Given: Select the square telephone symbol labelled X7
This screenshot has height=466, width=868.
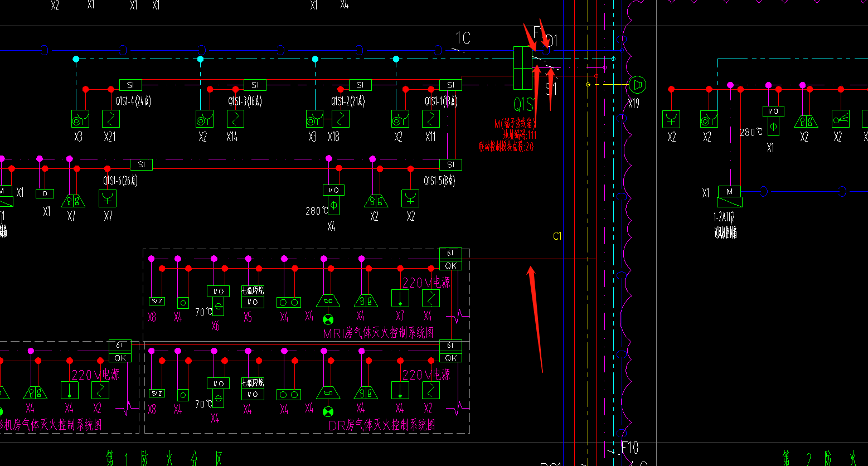Looking at the screenshot, I should point(108,198).
